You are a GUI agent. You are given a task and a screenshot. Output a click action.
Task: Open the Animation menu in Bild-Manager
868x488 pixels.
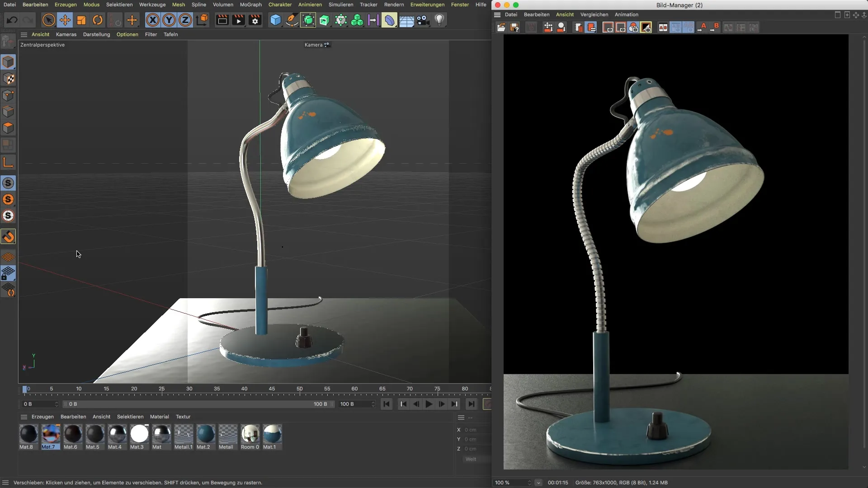[626, 14]
